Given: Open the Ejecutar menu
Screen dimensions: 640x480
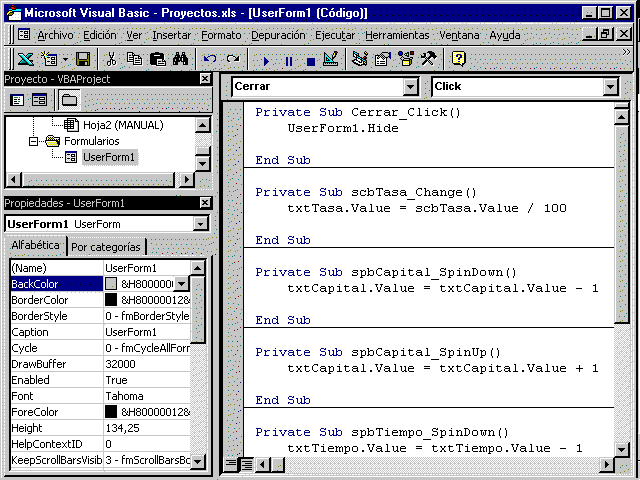Looking at the screenshot, I should [x=335, y=36].
